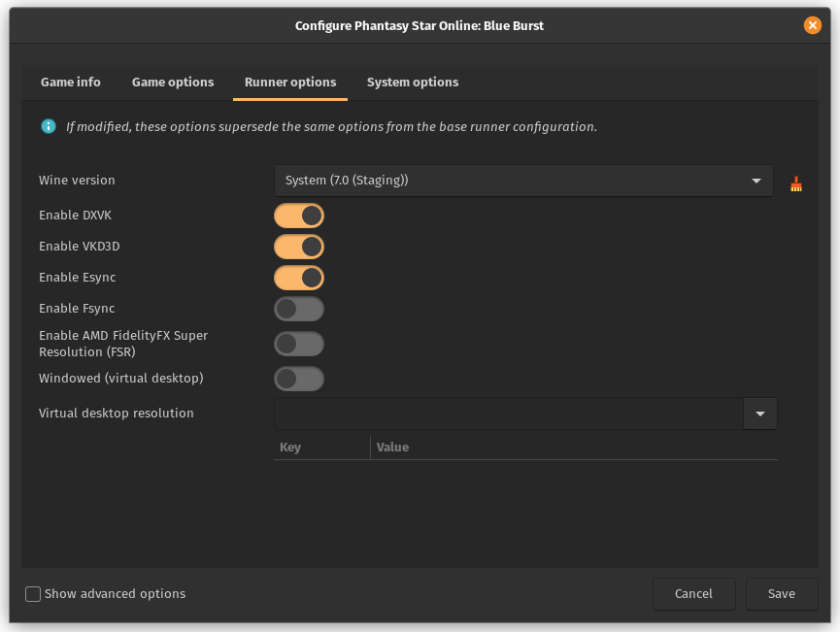
Task: Expand the Virtual desktop resolution dropdown arrow
Action: point(759,414)
